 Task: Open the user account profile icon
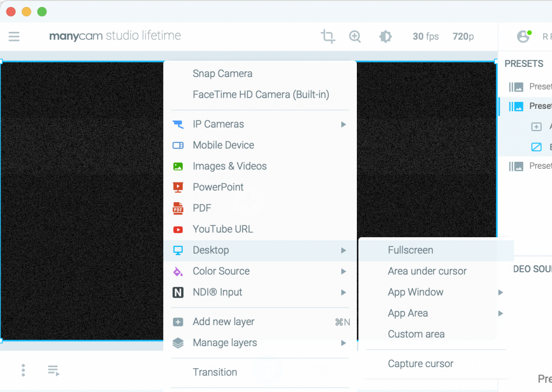pos(523,37)
